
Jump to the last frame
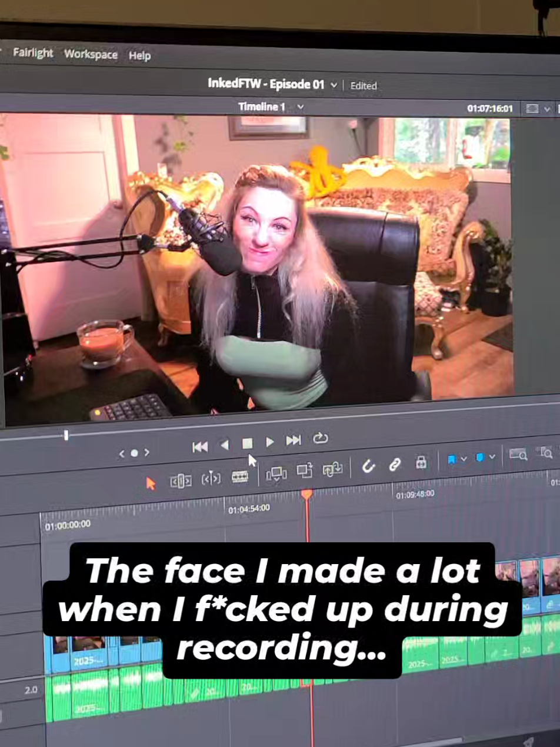(x=293, y=440)
